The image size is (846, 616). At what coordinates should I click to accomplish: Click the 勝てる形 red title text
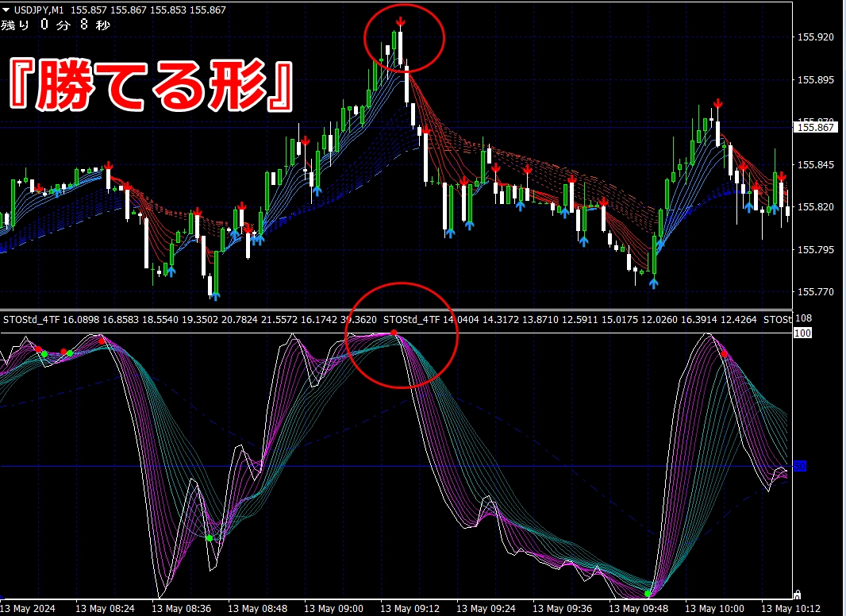click(151, 85)
